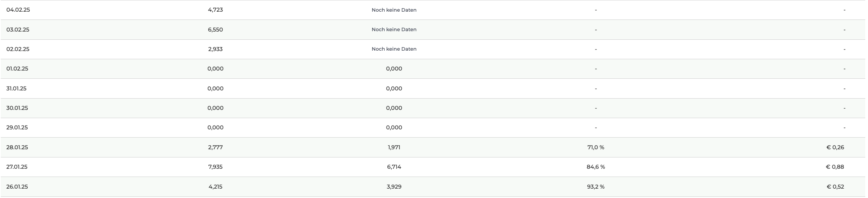Click Noch keine Daten in 02.02.25 row
This screenshot has width=868, height=198.
(x=394, y=49)
